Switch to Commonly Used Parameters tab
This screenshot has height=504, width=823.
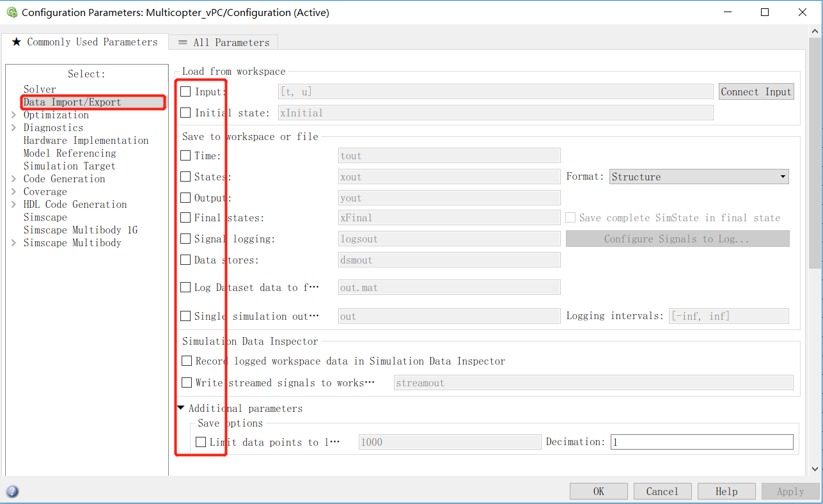click(x=84, y=42)
